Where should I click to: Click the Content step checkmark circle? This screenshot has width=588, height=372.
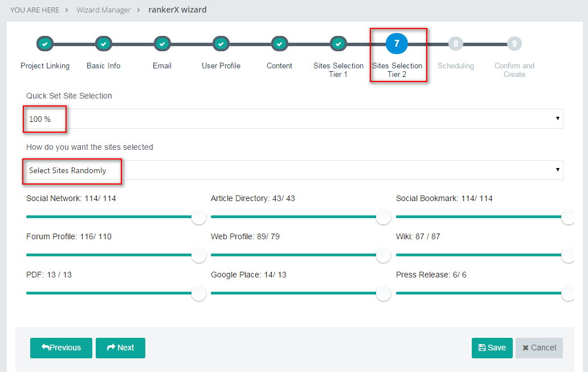click(279, 44)
